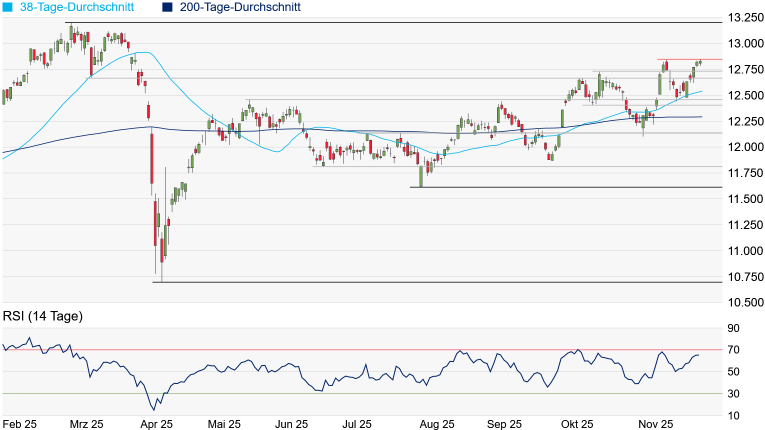The width and height of the screenshot is (765, 430).
Task: Pick the Jun 25 date label
Action: [291, 423]
